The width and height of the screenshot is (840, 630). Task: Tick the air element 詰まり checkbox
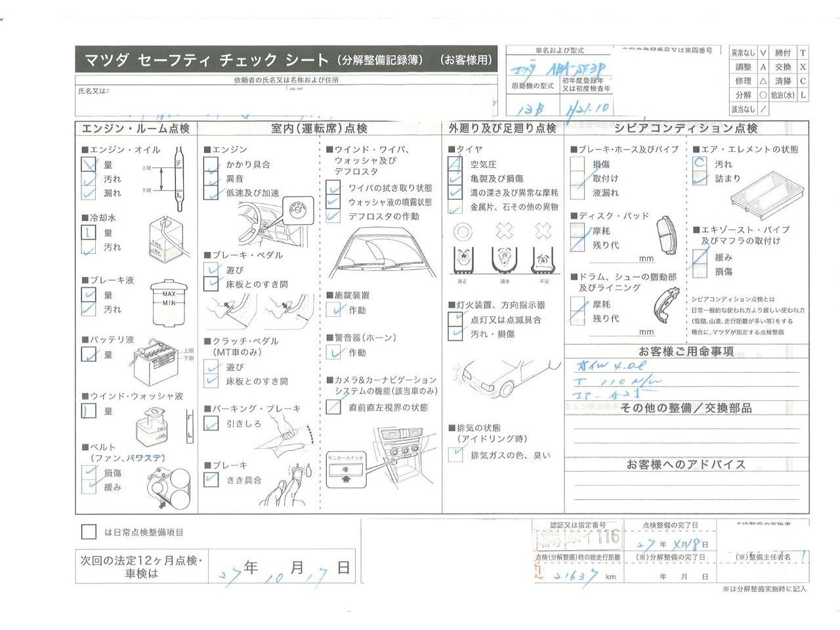700,178
